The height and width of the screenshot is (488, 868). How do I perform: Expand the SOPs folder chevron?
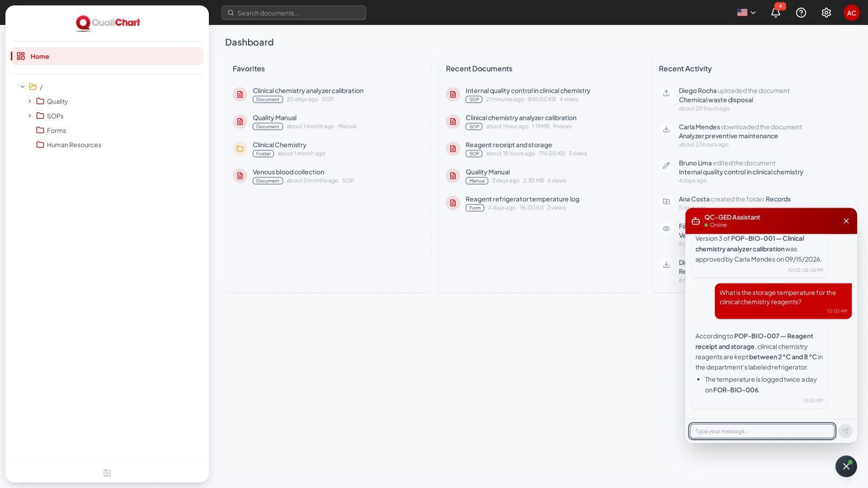coord(30,116)
